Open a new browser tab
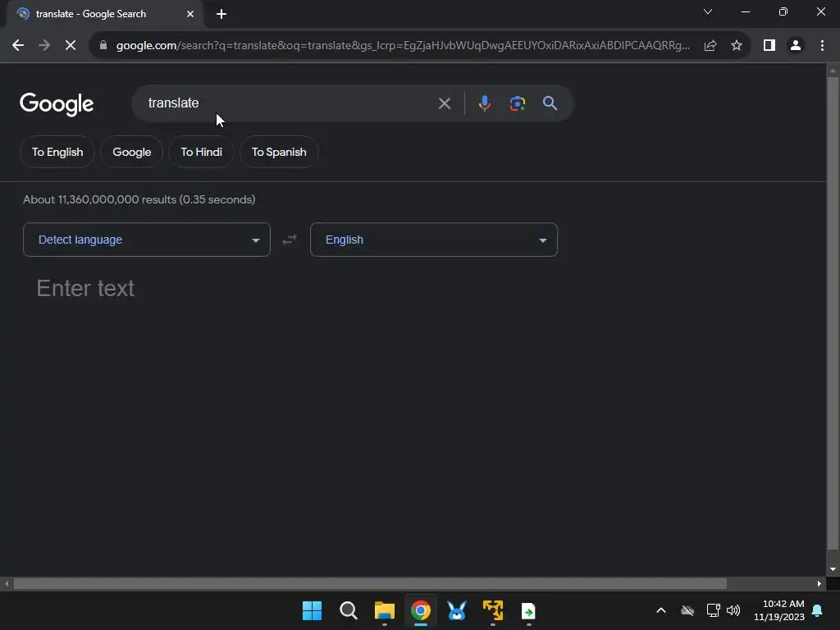Image resolution: width=840 pixels, height=630 pixels. pyautogui.click(x=221, y=14)
